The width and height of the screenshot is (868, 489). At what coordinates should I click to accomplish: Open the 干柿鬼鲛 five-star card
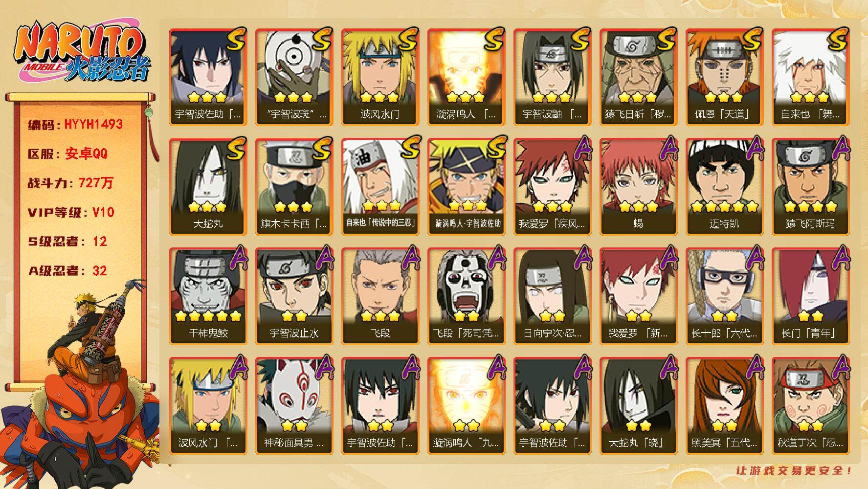(x=208, y=296)
